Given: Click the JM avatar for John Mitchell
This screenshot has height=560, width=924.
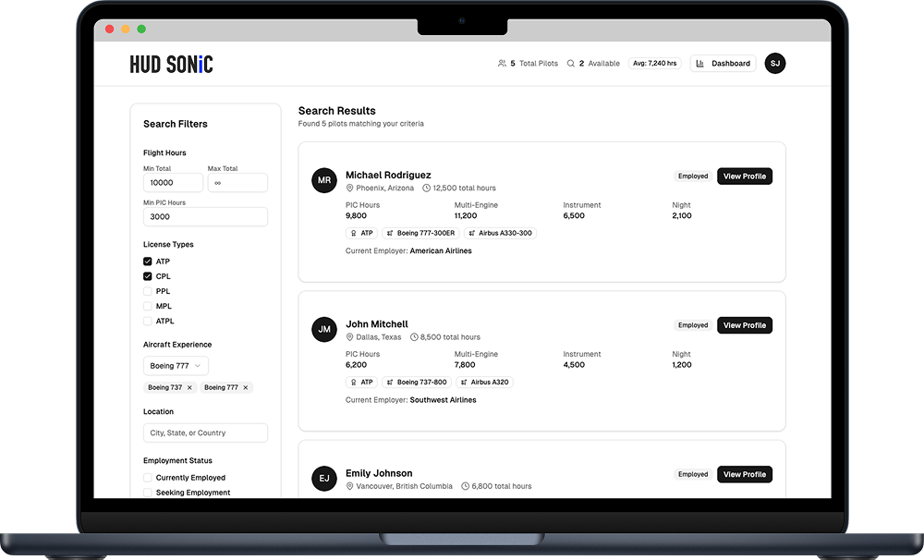Looking at the screenshot, I should point(323,329).
